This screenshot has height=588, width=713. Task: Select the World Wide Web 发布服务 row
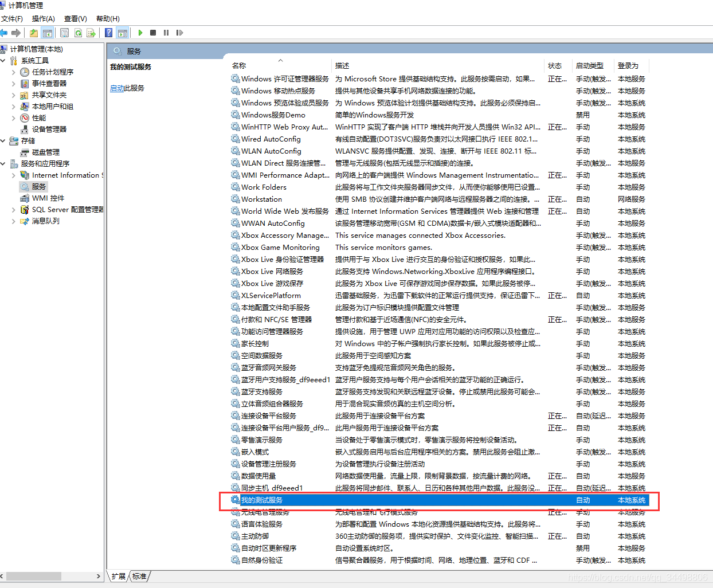439,211
